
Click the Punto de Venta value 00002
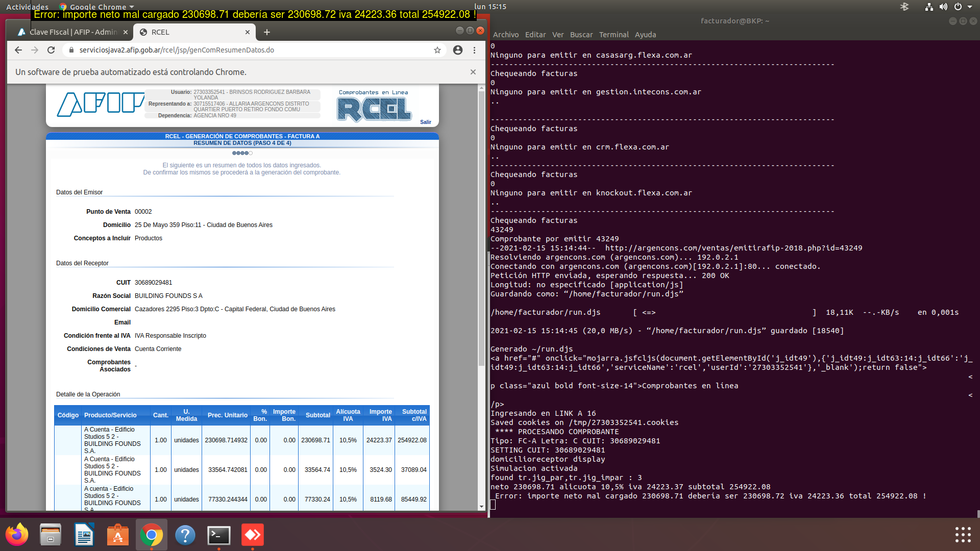click(x=143, y=212)
